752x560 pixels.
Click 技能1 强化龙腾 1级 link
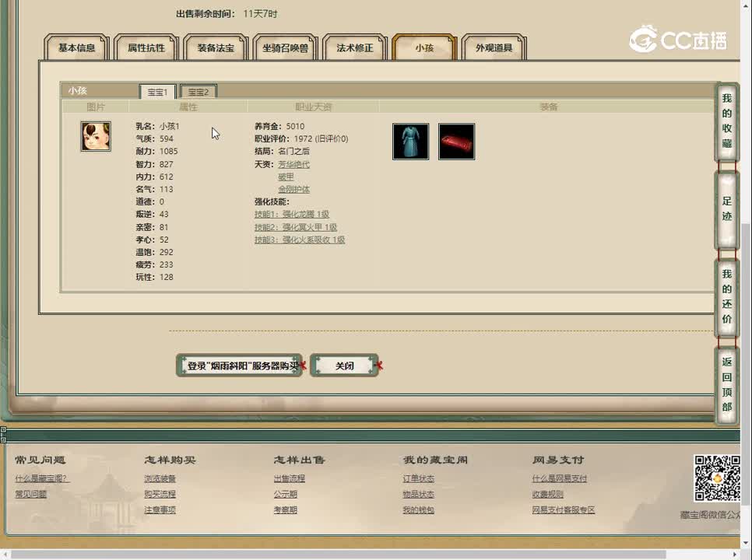click(x=292, y=214)
